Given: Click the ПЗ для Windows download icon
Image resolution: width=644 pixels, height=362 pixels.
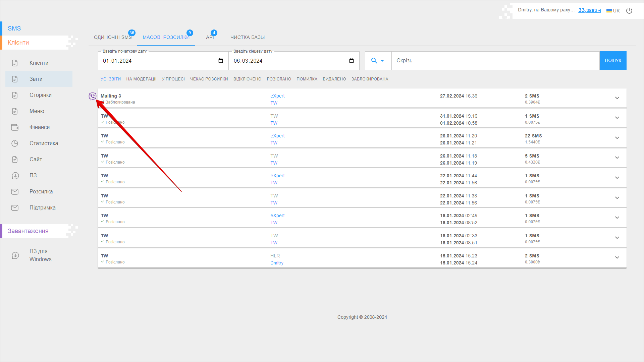Looking at the screenshot, I should pos(15,255).
